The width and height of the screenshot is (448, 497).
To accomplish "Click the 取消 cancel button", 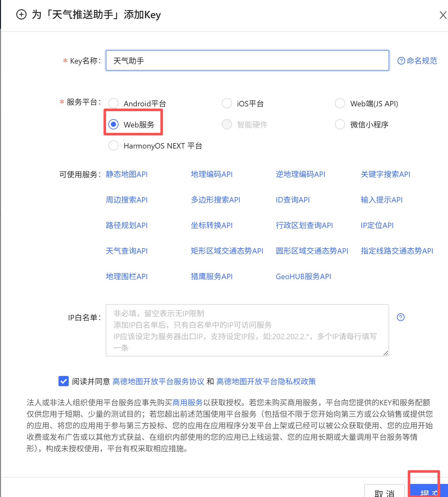I will tap(384, 491).
